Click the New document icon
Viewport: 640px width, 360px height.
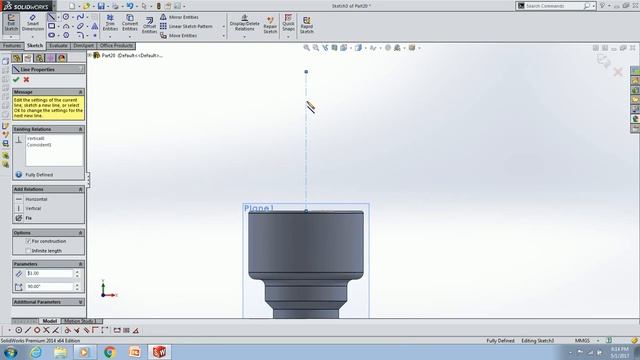pyautogui.click(x=72, y=6)
